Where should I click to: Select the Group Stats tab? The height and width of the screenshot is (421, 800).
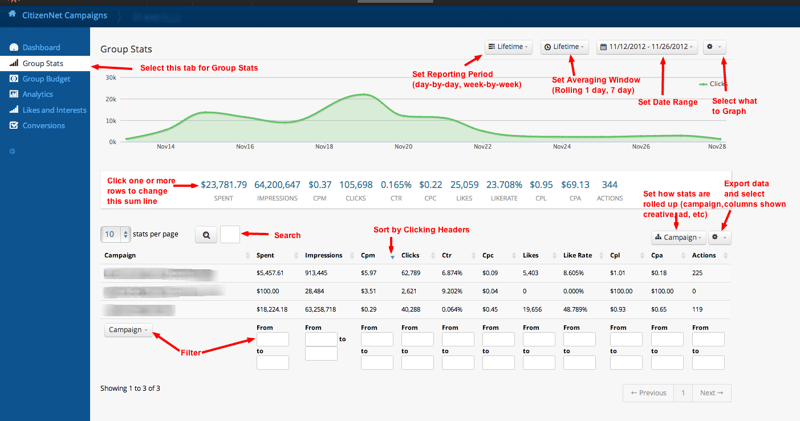point(43,63)
